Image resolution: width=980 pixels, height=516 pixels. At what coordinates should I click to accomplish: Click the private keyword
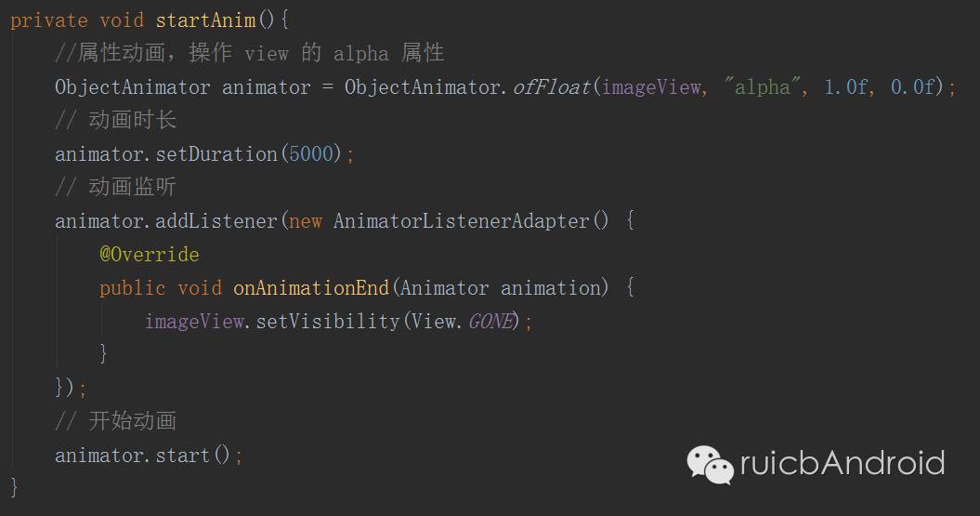(x=48, y=20)
